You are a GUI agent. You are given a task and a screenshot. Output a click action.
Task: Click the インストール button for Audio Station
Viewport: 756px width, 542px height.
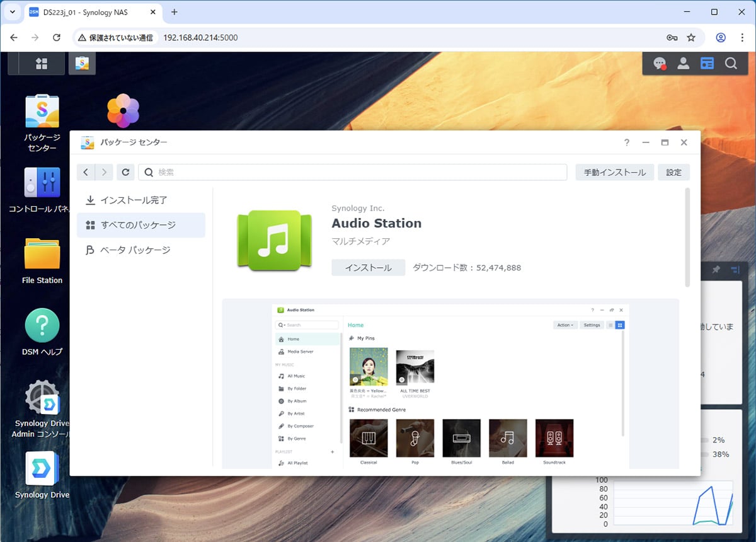pyautogui.click(x=368, y=267)
